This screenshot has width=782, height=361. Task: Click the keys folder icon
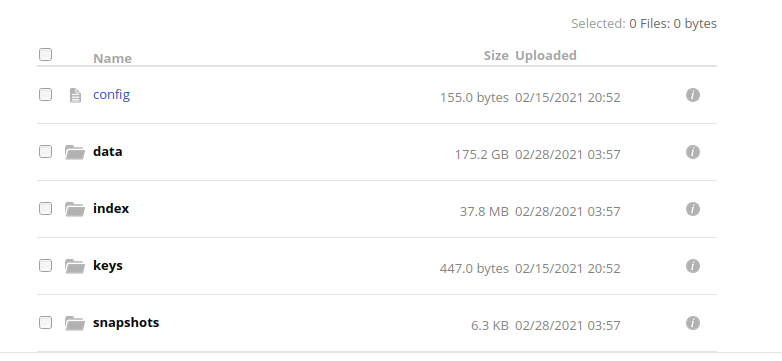pos(75,266)
